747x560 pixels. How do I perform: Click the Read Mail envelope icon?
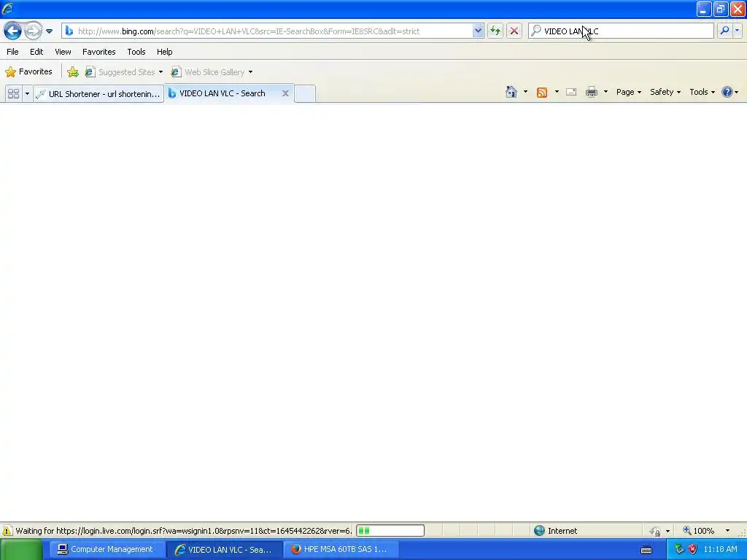click(571, 92)
